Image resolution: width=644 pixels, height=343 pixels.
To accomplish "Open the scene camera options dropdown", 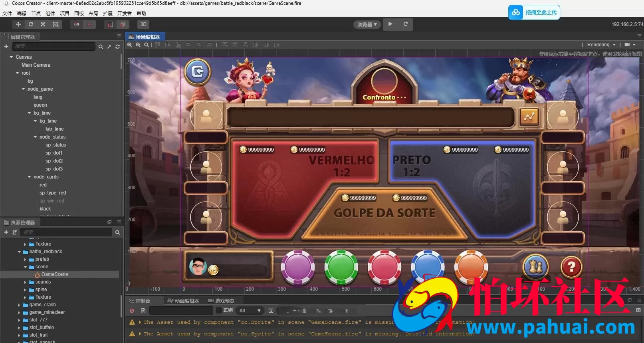I will pos(630,45).
